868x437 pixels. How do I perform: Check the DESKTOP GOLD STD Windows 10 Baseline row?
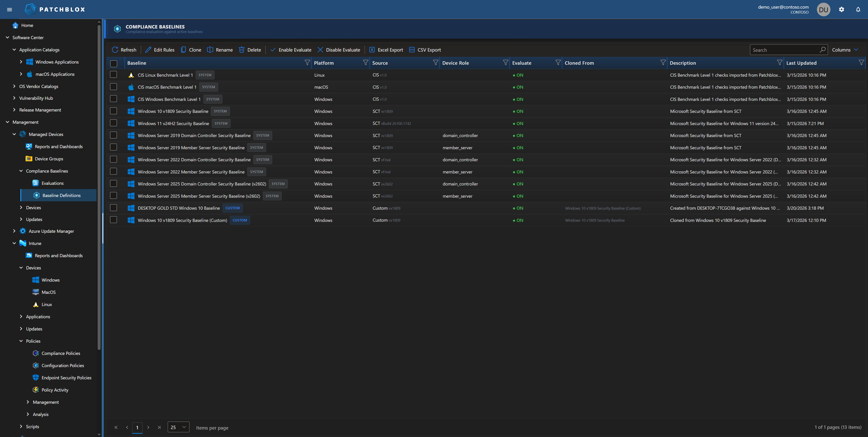(113, 208)
